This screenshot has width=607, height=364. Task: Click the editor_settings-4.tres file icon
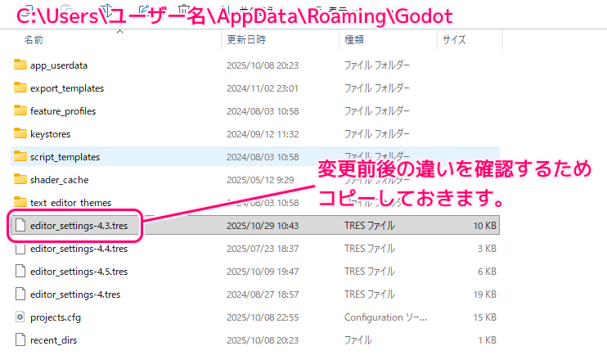(x=20, y=294)
